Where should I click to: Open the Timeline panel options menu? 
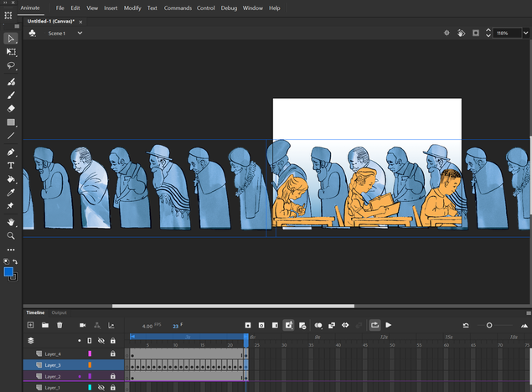point(529,313)
